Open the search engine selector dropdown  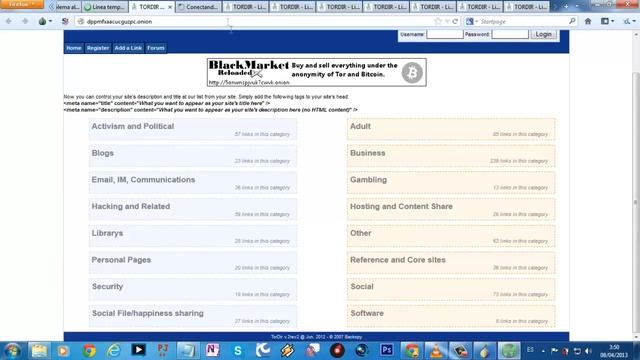pyautogui.click(x=472, y=21)
